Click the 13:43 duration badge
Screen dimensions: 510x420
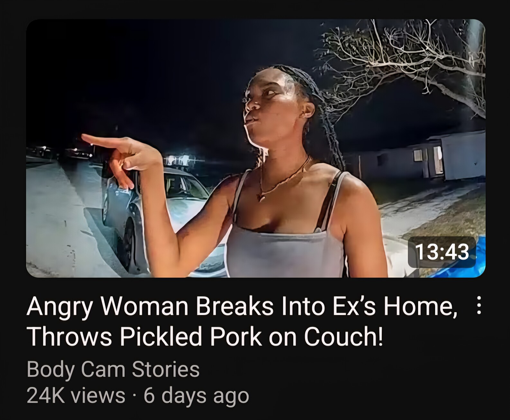click(442, 252)
